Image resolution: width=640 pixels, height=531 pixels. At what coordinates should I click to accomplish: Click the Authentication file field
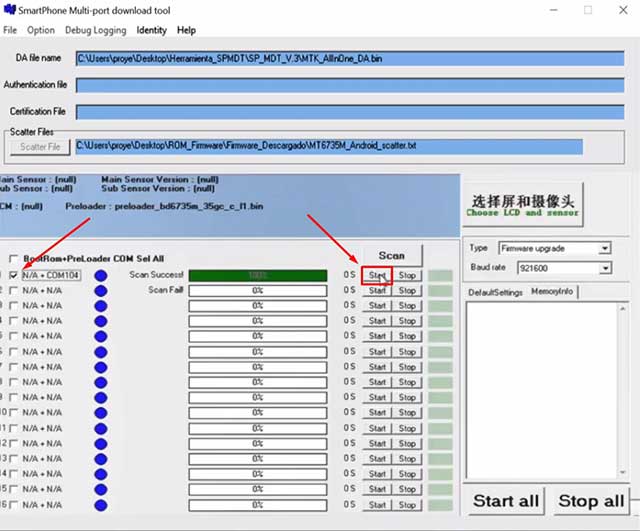point(350,85)
